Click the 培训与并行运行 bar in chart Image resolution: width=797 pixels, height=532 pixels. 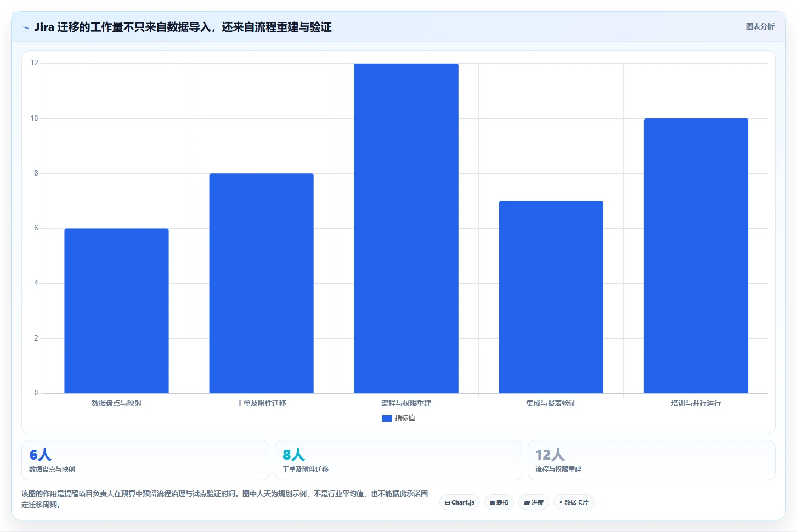click(696, 256)
